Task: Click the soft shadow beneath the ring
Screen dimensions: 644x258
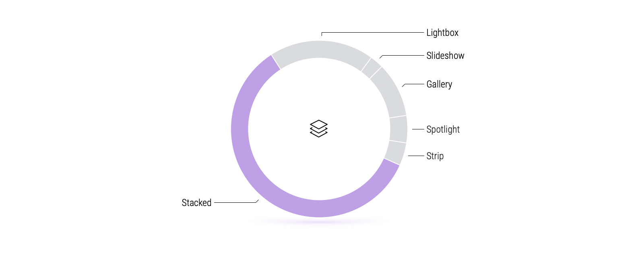Action: 319,221
